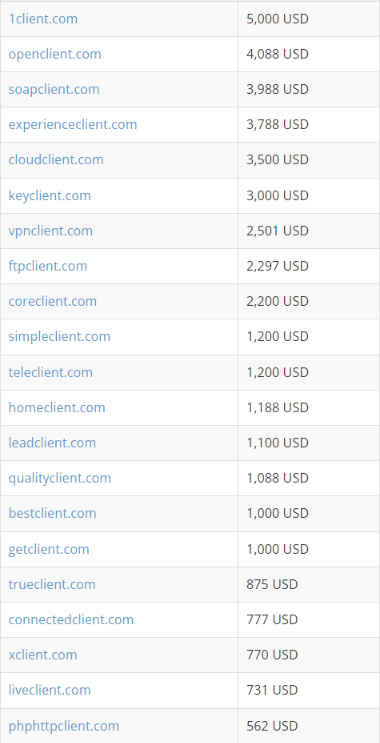Click bestclient.com link

click(52, 513)
